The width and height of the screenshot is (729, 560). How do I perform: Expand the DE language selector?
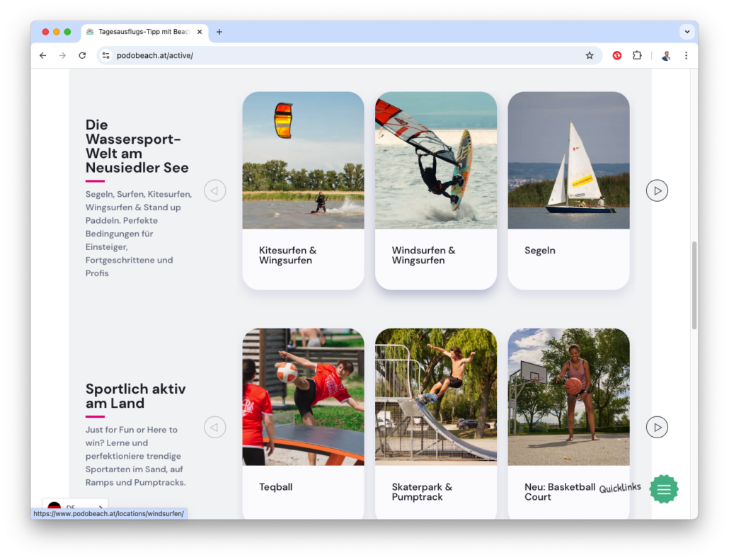pyautogui.click(x=75, y=506)
